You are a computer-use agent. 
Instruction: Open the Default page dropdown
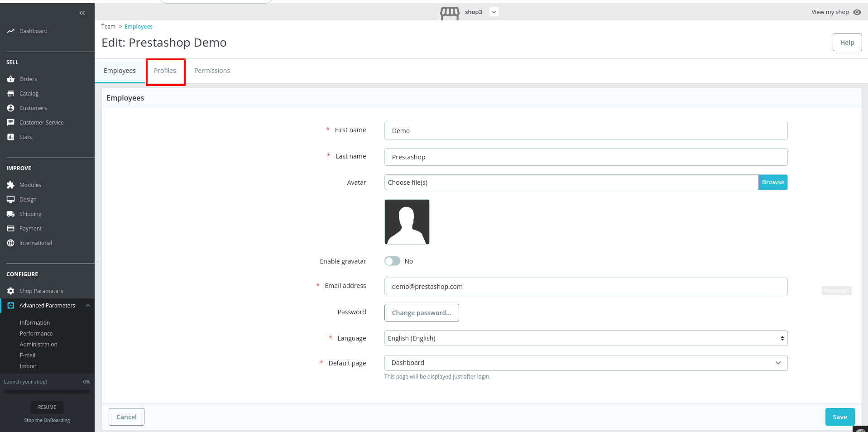tap(585, 363)
